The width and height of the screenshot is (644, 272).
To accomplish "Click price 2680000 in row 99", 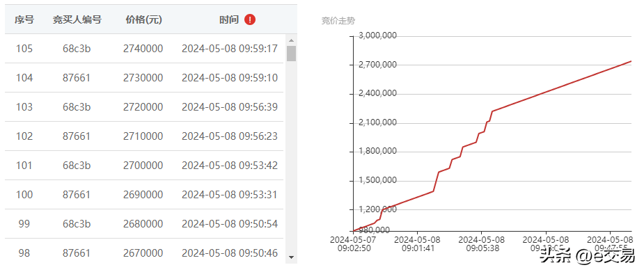I will (x=143, y=224).
